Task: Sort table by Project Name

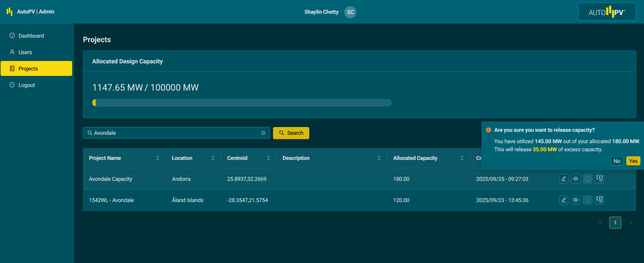Action: [x=157, y=158]
